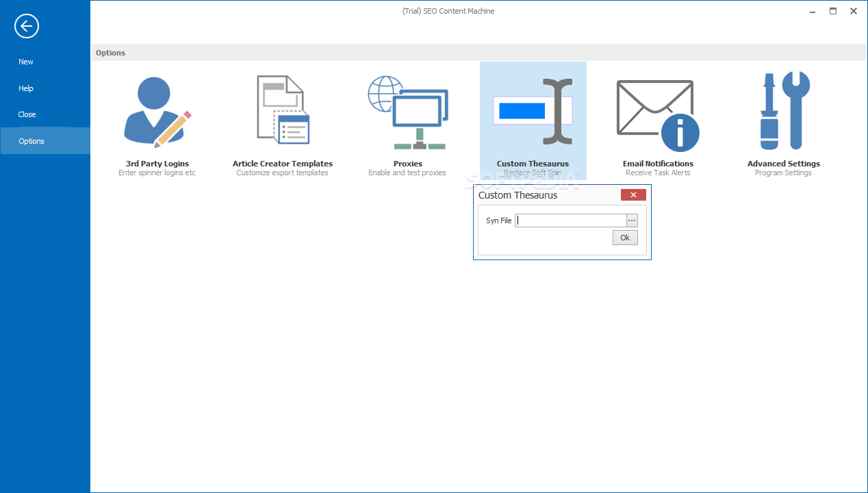Open Email Notifications envelope icon
Viewport: 868px width, 493px height.
pyautogui.click(x=658, y=115)
